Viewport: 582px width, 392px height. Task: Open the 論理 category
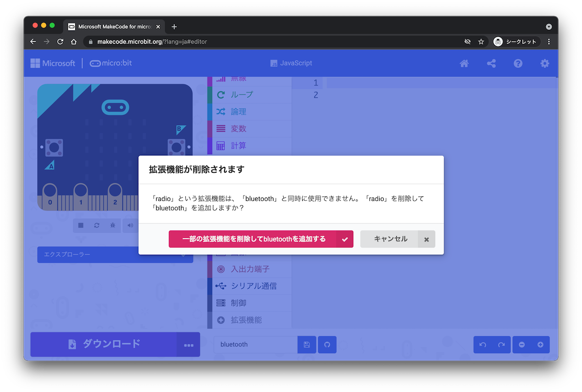point(249,112)
